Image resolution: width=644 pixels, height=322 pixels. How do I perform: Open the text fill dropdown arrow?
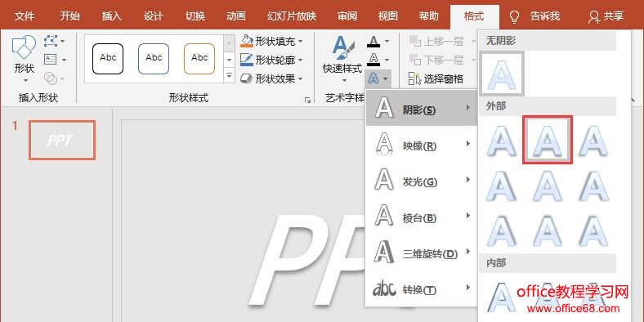pyautogui.click(x=387, y=41)
